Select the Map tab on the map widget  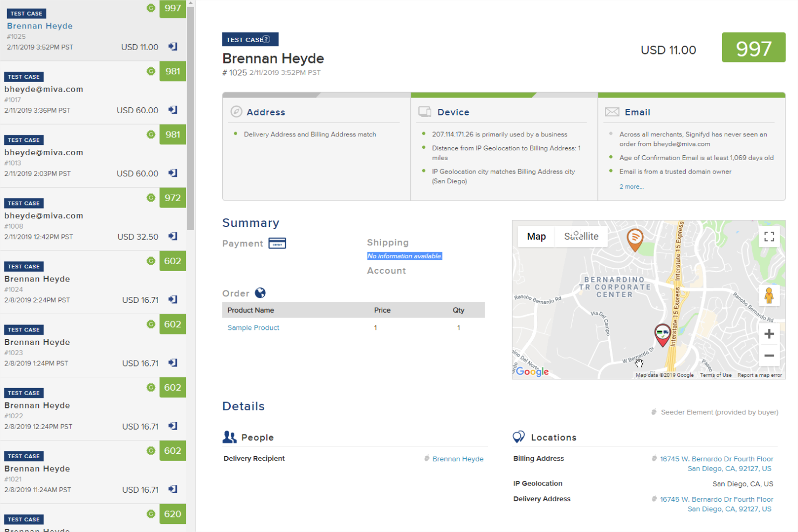pyautogui.click(x=535, y=236)
